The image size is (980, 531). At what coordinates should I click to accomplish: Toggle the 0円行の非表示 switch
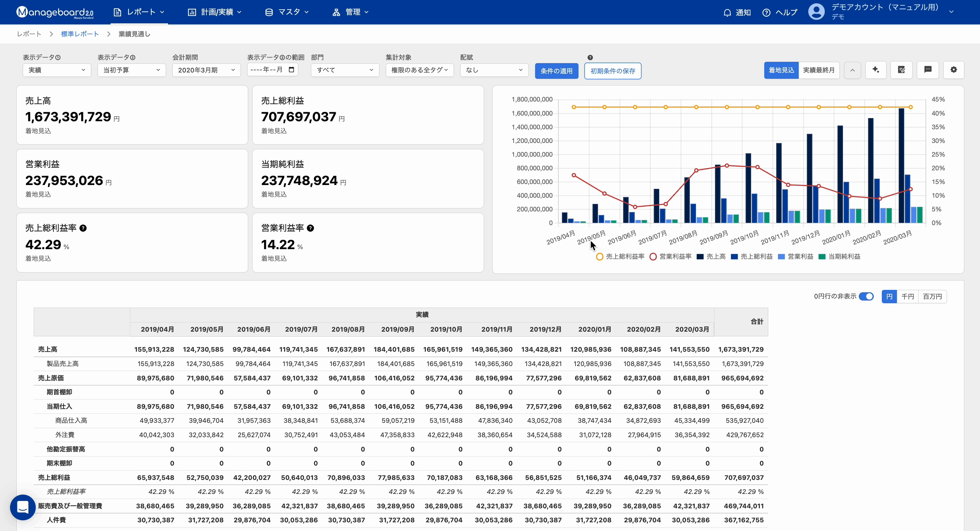(x=866, y=296)
